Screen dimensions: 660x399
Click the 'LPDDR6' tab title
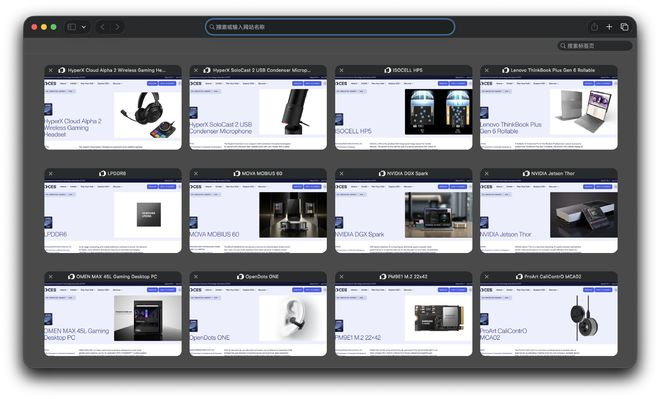[116, 173]
